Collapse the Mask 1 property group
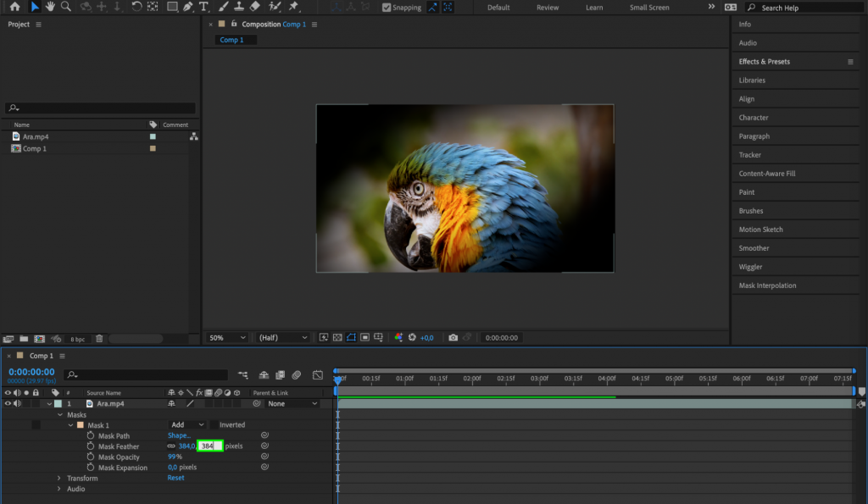The height and width of the screenshot is (504, 868). point(70,424)
